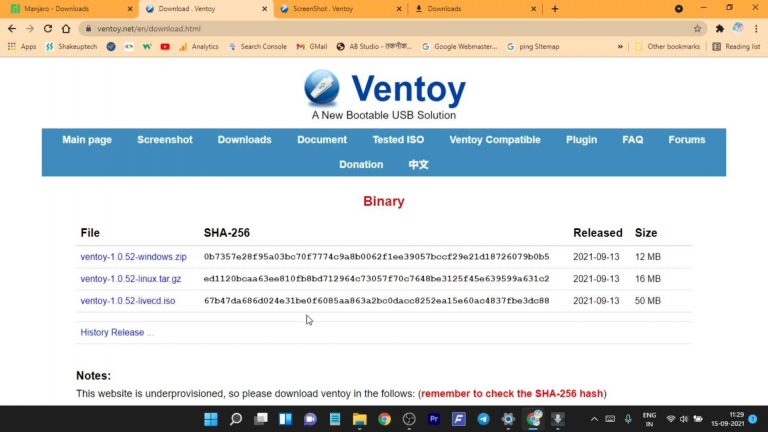Click the taskbar search magnifier icon
Screen dimensions: 768x432
[x=236, y=419]
